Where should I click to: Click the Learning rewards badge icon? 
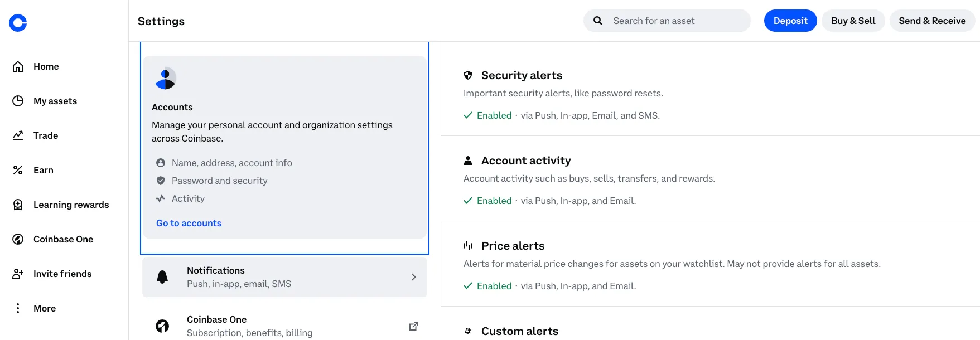point(18,205)
